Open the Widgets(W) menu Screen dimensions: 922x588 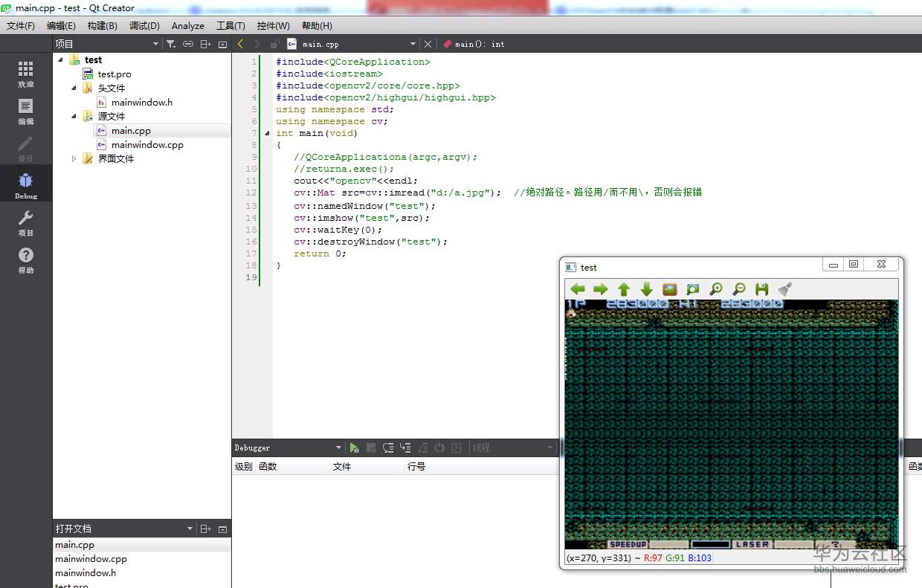coord(274,25)
